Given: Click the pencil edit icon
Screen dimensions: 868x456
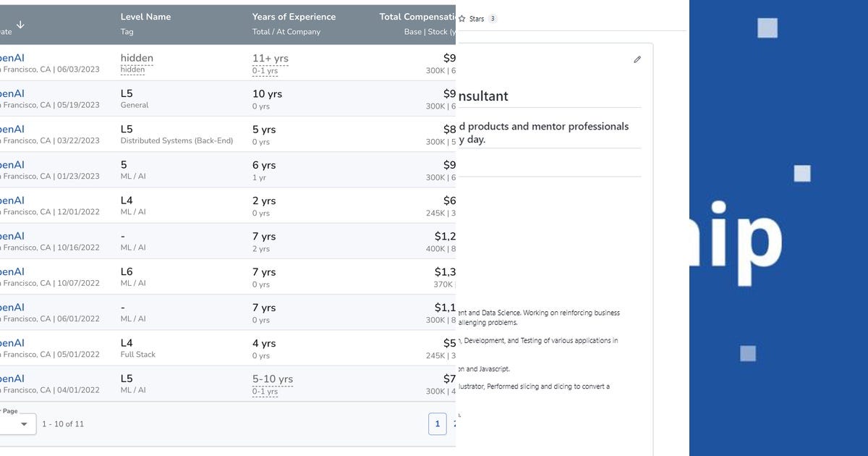Looking at the screenshot, I should 637,59.
